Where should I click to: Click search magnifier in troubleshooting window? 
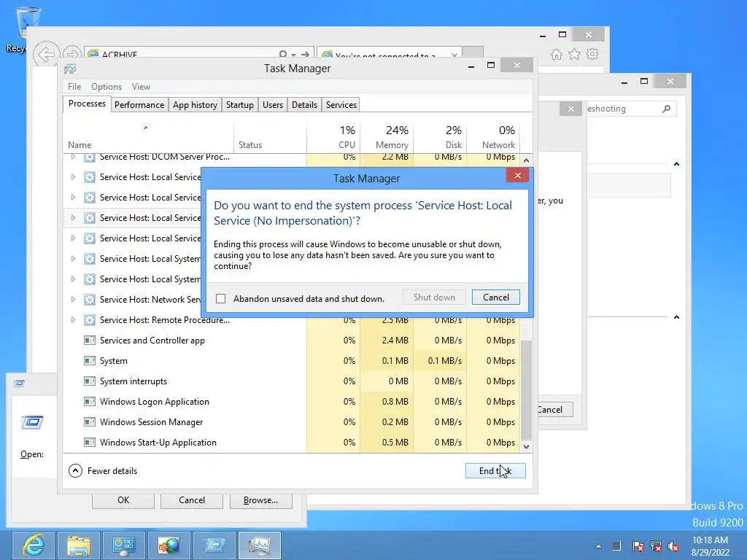667,109
